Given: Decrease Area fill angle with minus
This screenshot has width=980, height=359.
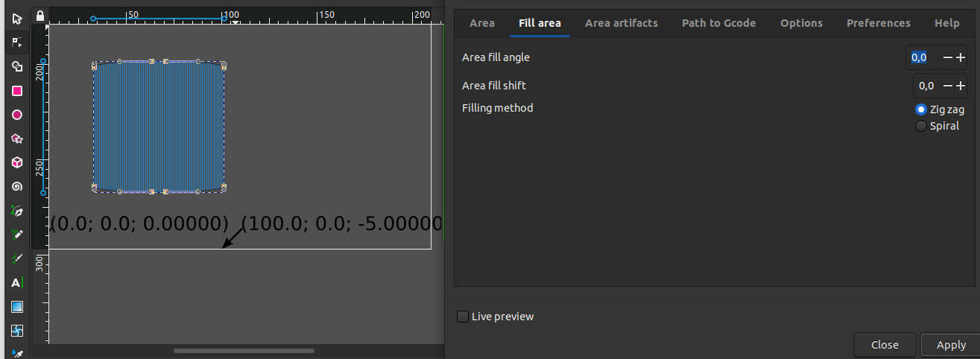Looking at the screenshot, I should [948, 57].
